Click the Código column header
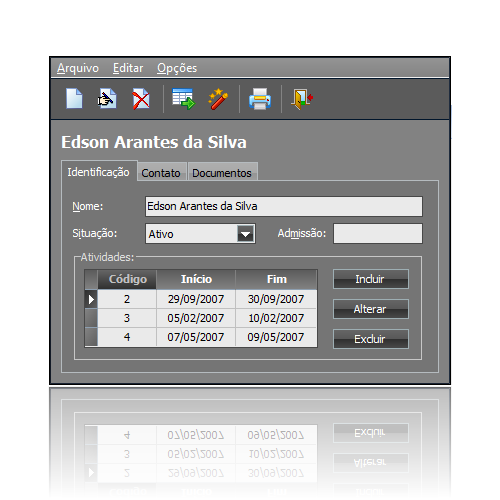500x500 pixels. (127, 279)
